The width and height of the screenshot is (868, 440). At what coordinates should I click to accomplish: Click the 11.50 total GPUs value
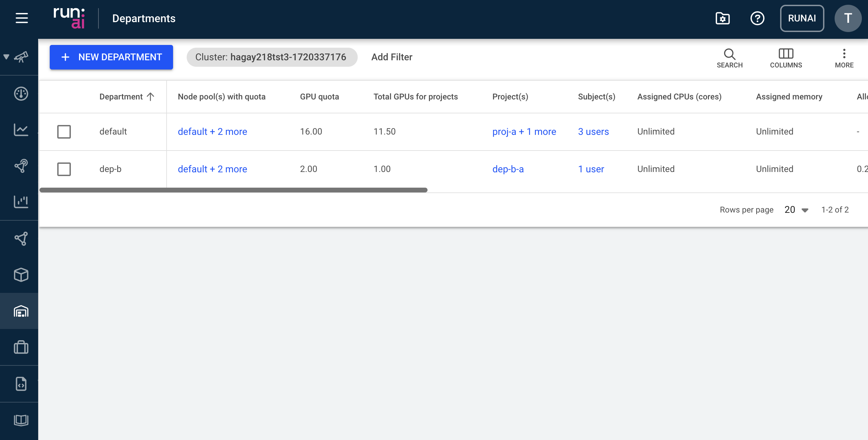point(385,132)
